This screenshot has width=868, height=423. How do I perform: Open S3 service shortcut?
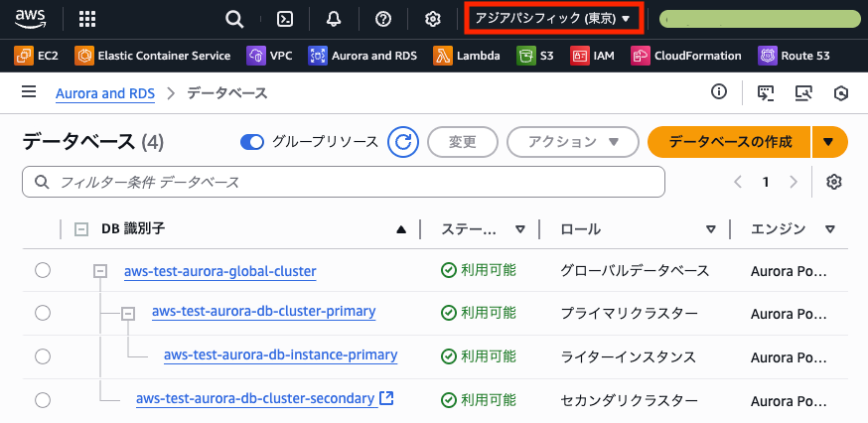point(535,56)
